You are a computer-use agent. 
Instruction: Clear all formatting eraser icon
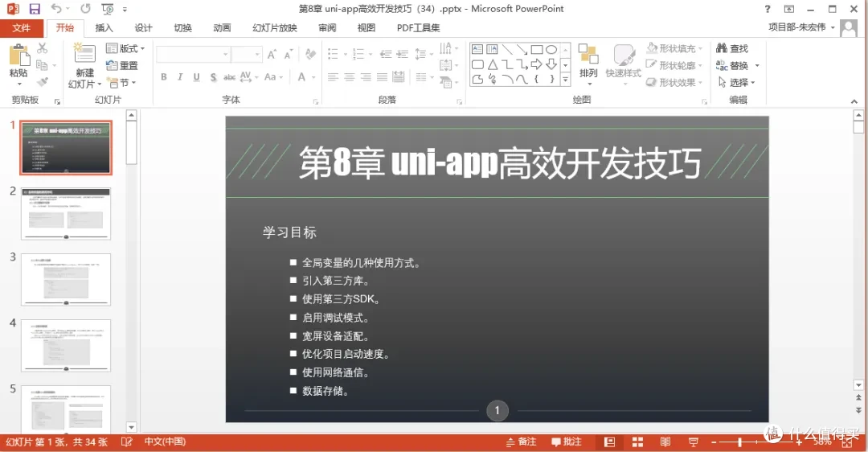point(310,54)
